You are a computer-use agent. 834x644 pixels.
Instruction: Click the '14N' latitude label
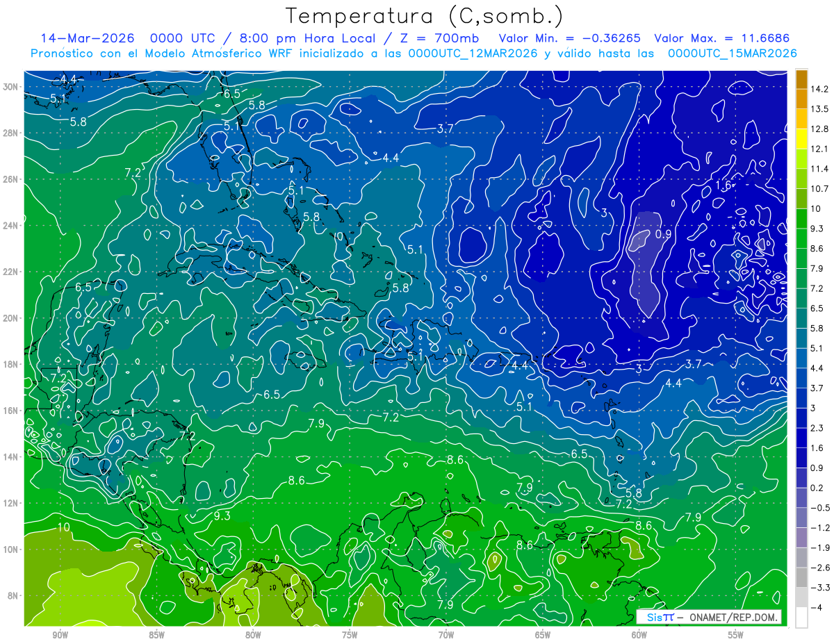point(10,457)
